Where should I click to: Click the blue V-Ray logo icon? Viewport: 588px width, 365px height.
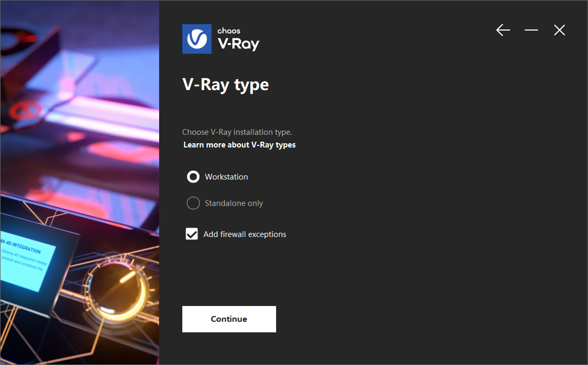click(x=197, y=39)
